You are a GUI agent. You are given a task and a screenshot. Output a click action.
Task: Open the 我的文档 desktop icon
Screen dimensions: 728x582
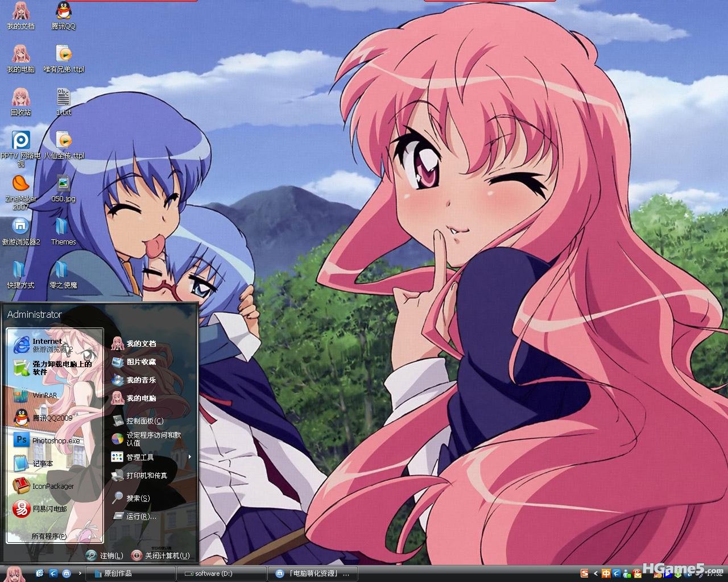click(x=20, y=15)
